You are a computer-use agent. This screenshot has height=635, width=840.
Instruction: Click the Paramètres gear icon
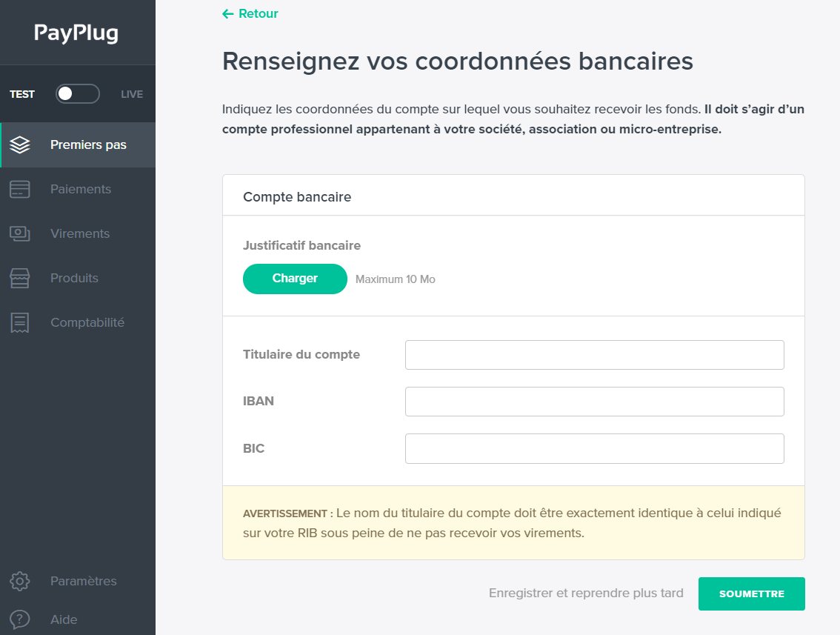tap(20, 581)
